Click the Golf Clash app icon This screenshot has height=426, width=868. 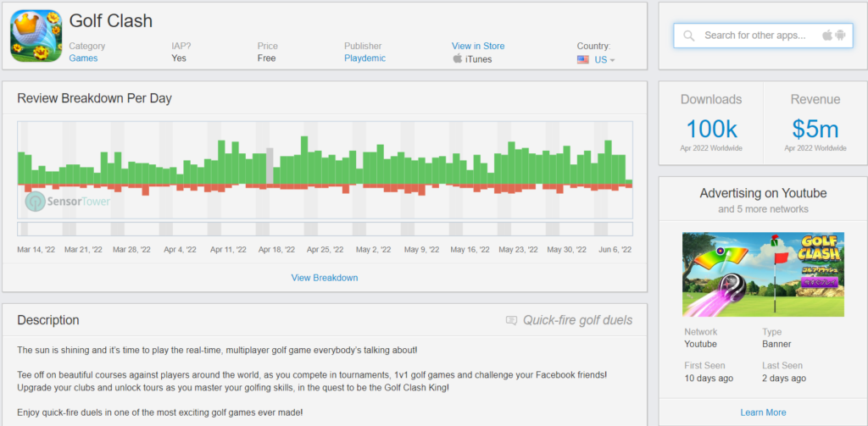[x=36, y=36]
